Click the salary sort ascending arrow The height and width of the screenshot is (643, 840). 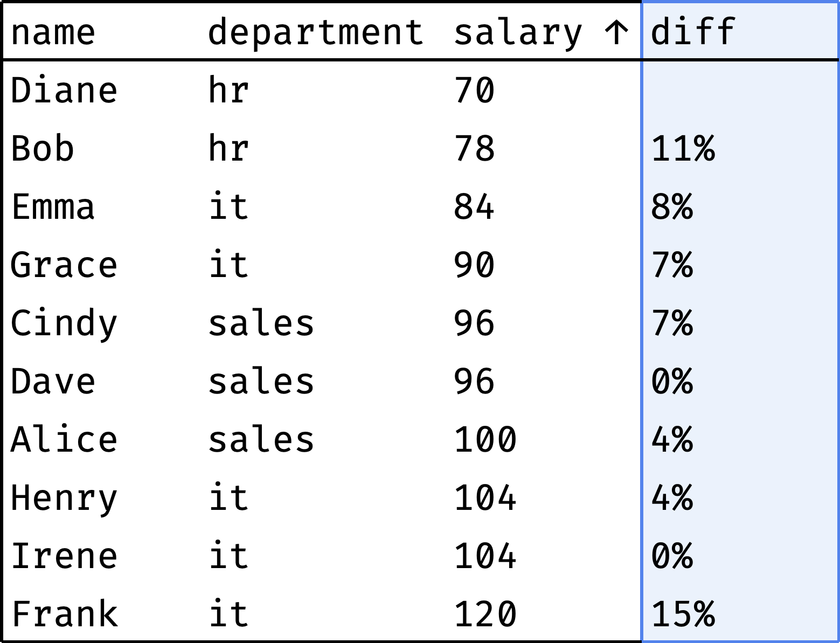click(x=616, y=32)
